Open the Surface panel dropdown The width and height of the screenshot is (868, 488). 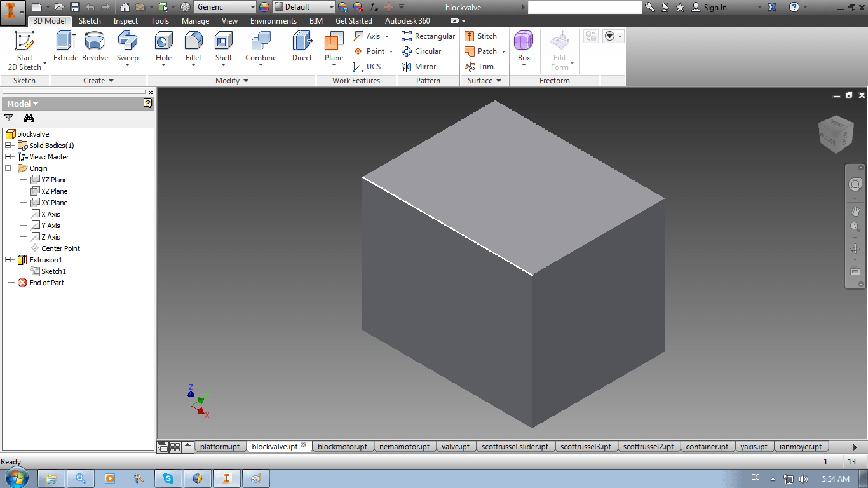[485, 81]
